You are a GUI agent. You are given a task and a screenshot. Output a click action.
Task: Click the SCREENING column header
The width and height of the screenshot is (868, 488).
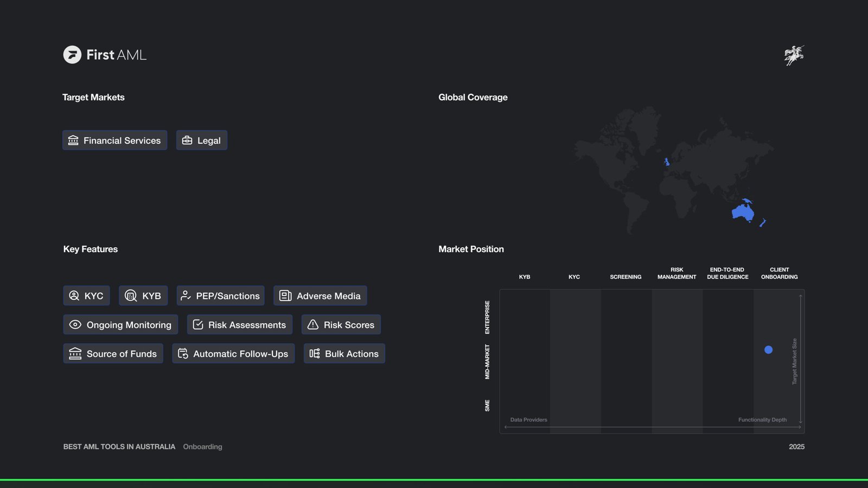tap(626, 277)
